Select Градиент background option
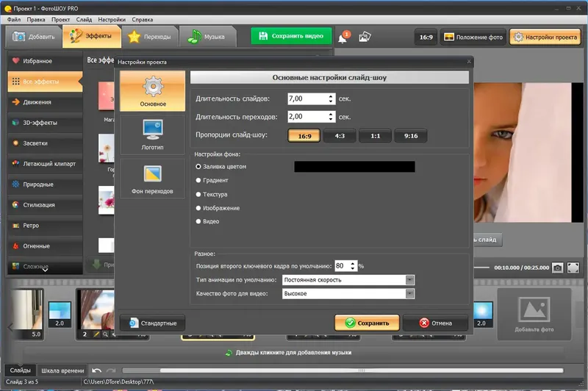588x391 pixels. (x=212, y=180)
